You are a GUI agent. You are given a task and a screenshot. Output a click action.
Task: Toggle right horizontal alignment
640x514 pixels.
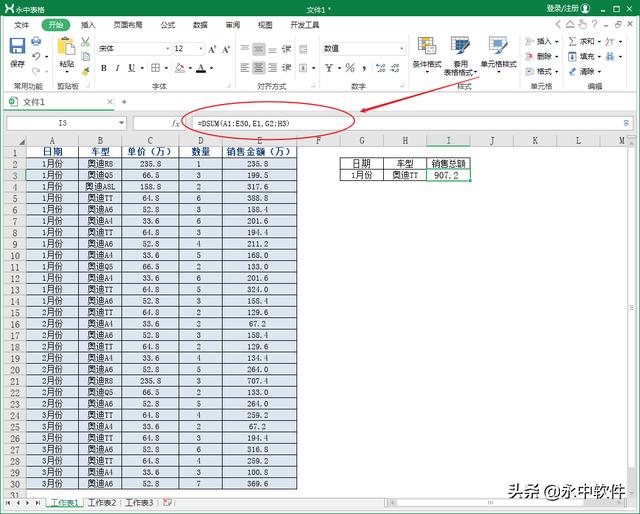point(273,68)
